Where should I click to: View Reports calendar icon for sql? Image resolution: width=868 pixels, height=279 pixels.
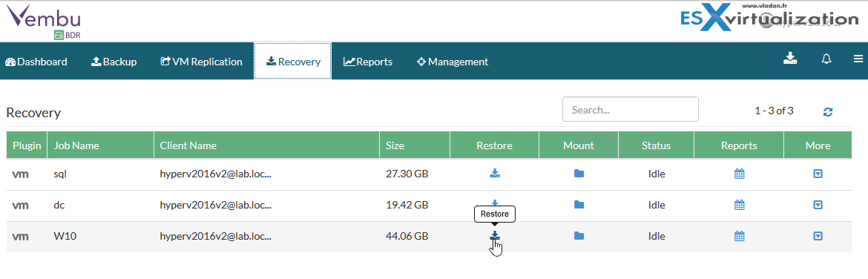coord(739,174)
